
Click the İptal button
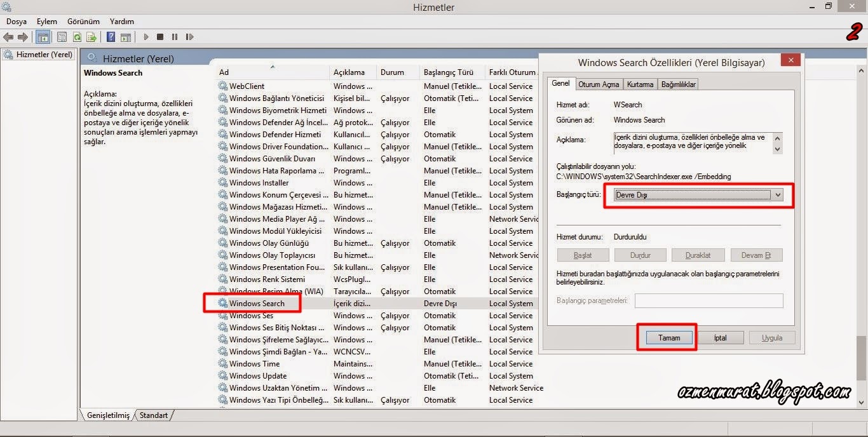[x=720, y=338]
